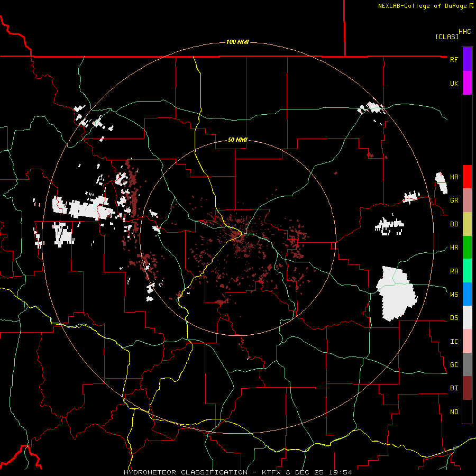The height and width of the screenshot is (476, 476).
Task: Click the 'RA' legend label
Action: click(x=454, y=271)
